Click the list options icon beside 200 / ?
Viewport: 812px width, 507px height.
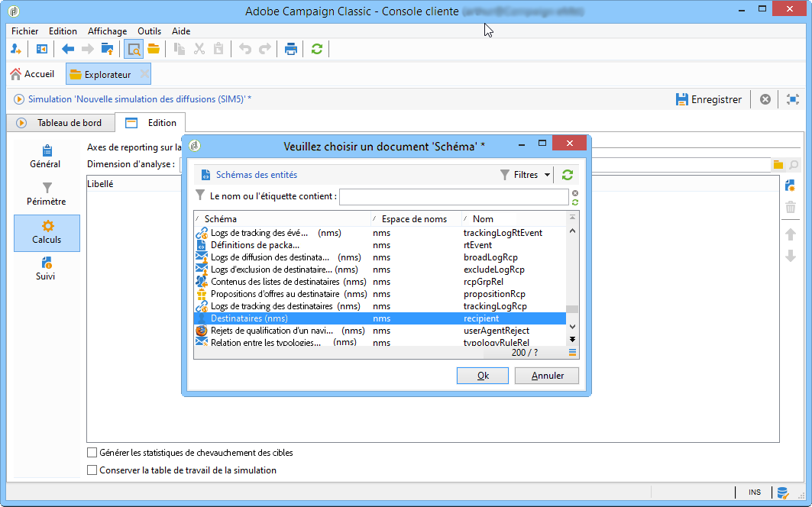coord(572,352)
